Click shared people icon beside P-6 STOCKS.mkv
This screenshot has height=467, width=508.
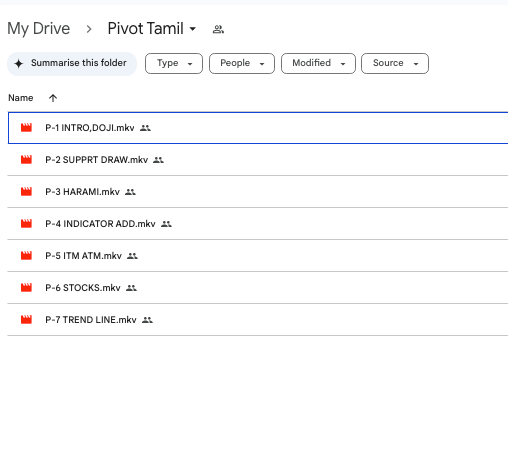click(131, 288)
